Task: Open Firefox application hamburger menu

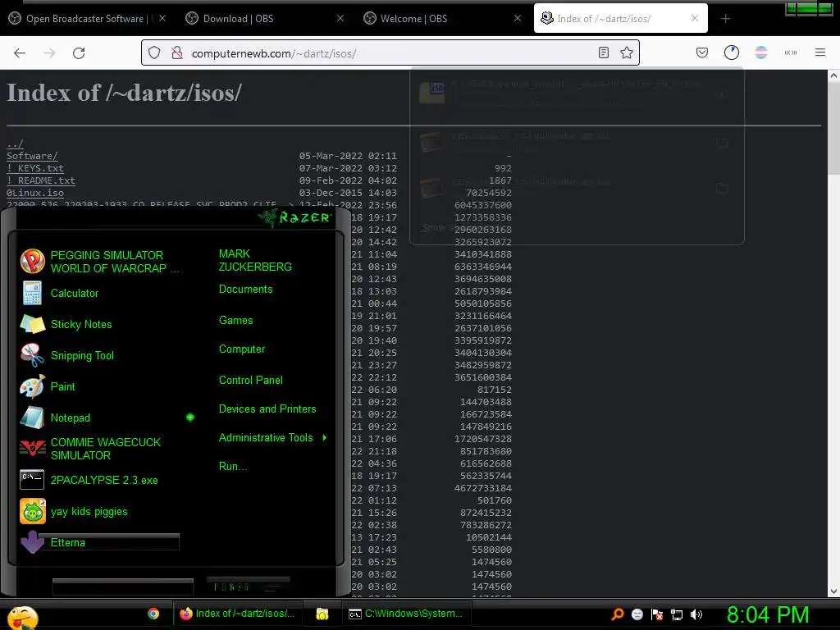Action: coord(819,52)
